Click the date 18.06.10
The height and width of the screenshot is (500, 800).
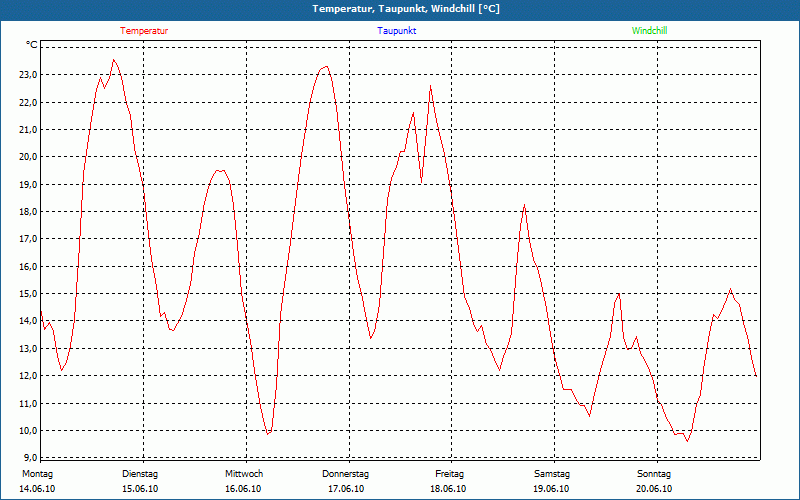[448, 489]
